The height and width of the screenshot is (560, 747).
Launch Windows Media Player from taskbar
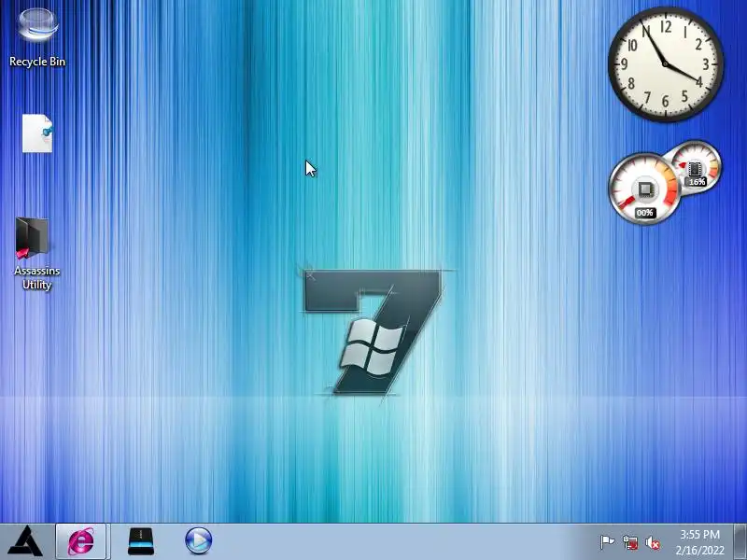coord(198,541)
